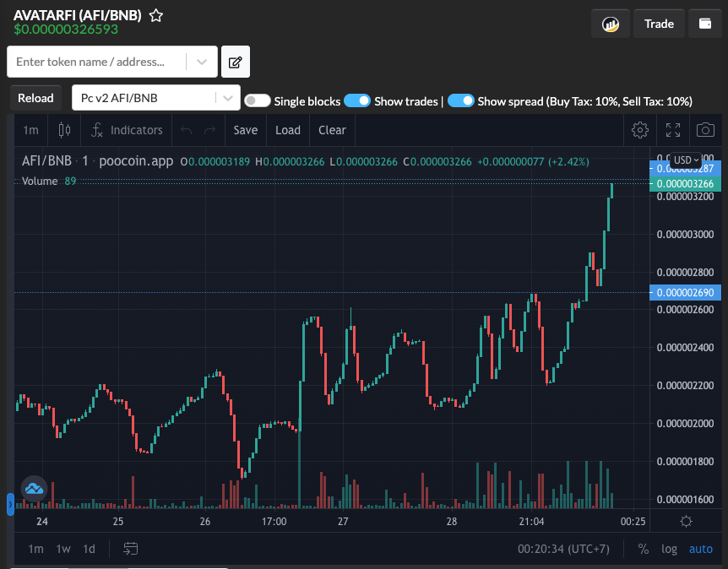Open the wallet icon button
The height and width of the screenshot is (569, 728).
[705, 24]
